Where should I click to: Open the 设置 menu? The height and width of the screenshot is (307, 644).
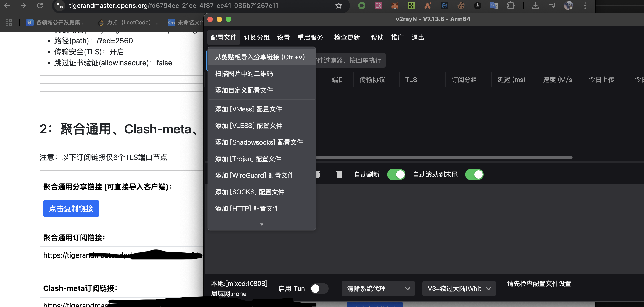pos(283,37)
